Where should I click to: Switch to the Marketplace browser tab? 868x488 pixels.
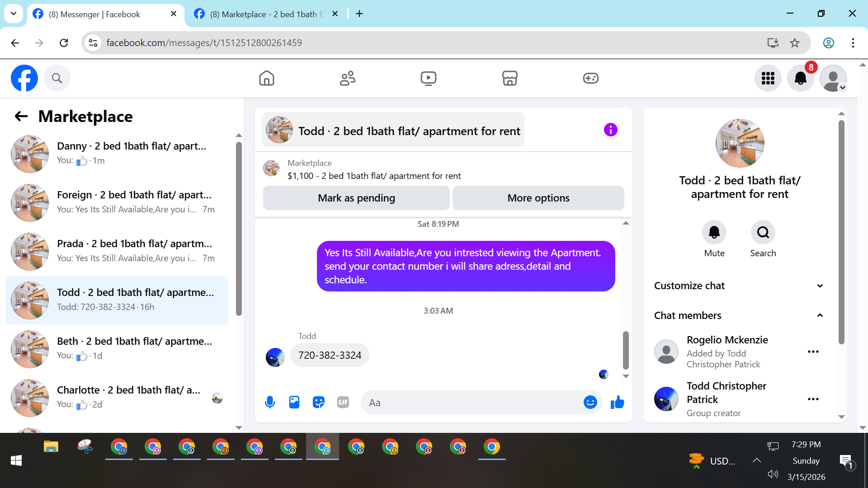(267, 14)
